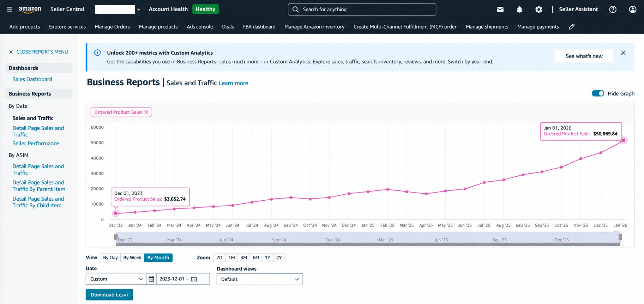Set zoom to 1Y
This screenshot has width=644, height=304.
(x=268, y=258)
